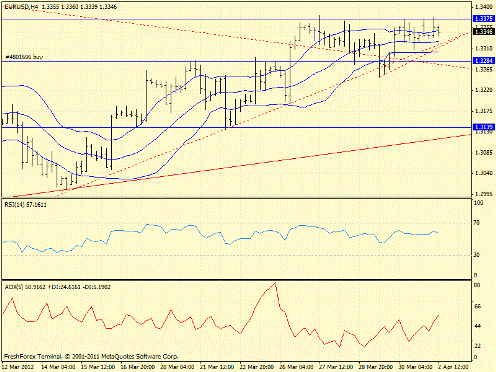The width and height of the screenshot is (496, 372).
Task: Click the '15 Mar 12:00' time axis label
Action: click(x=98, y=367)
